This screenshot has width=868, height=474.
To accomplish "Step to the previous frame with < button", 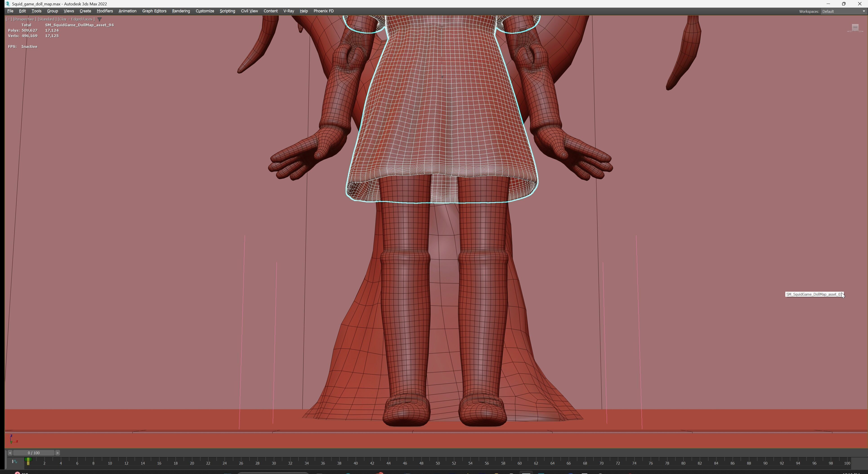I will (x=10, y=453).
